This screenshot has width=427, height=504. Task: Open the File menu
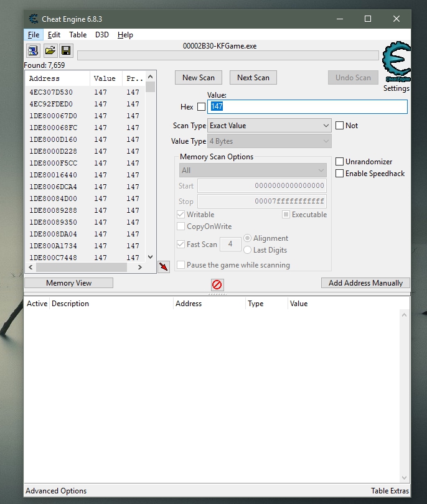34,35
